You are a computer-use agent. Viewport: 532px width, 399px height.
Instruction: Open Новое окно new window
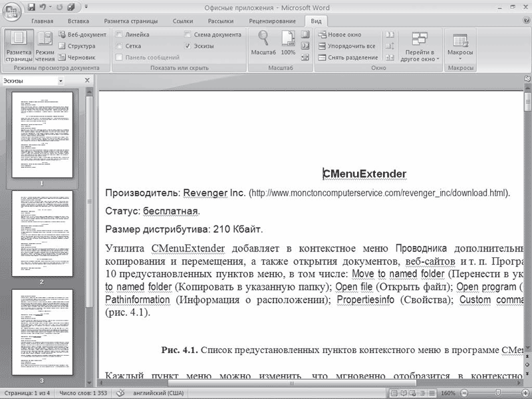pos(340,35)
